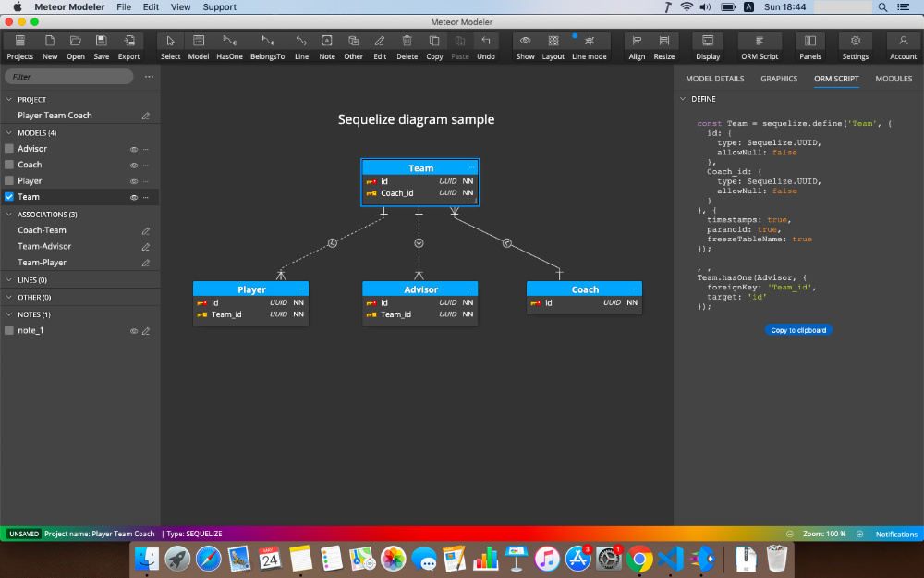Open the Panels options
924x578 pixels.
click(810, 47)
